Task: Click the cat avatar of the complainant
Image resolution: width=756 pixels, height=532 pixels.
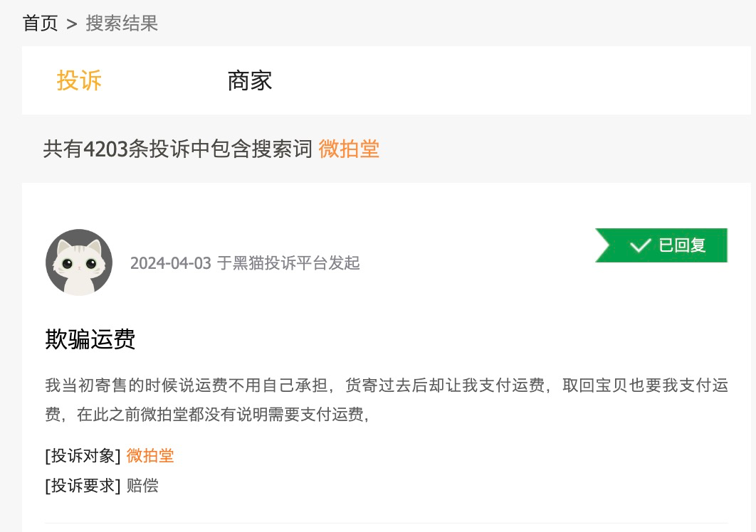Action: click(x=78, y=262)
